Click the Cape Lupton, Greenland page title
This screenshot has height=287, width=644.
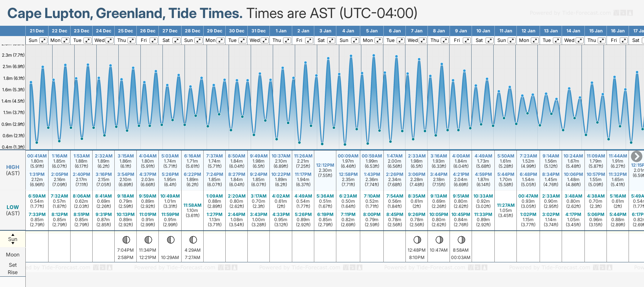click(125, 13)
